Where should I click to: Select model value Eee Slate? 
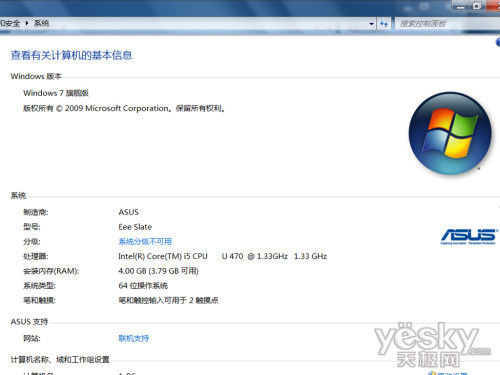(x=135, y=227)
